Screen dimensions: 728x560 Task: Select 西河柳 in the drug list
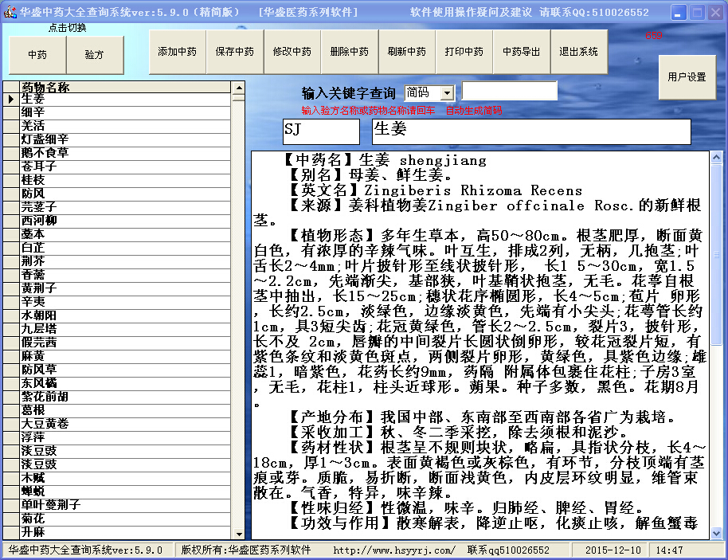click(125, 221)
